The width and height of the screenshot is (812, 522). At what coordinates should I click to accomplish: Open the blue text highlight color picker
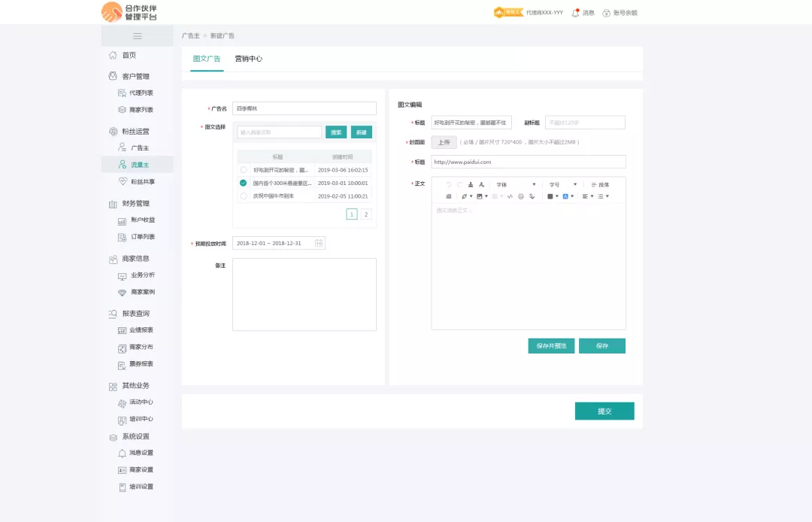(x=567, y=196)
